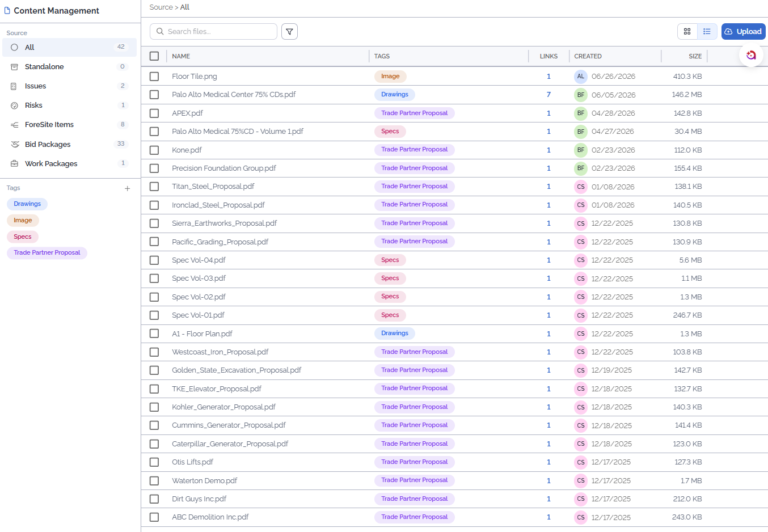Check the Dirt Guys Inc.pdf checkbox

click(x=154, y=499)
